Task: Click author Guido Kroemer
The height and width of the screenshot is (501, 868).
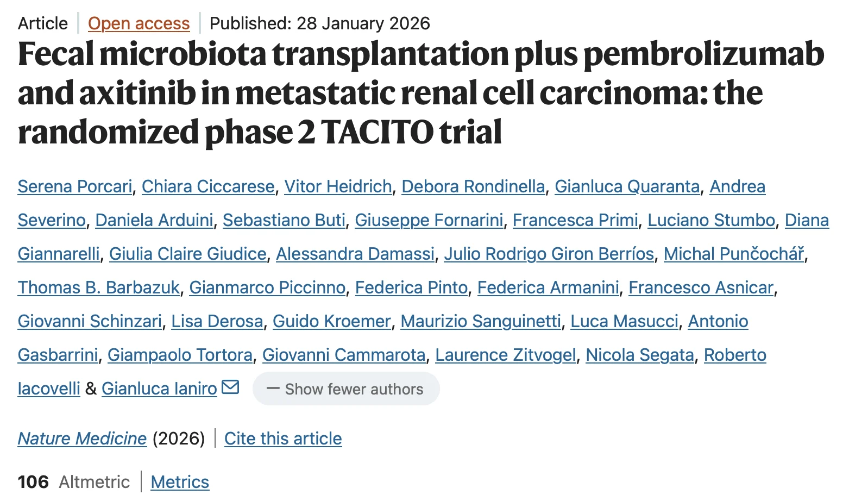Action: pyautogui.click(x=332, y=321)
